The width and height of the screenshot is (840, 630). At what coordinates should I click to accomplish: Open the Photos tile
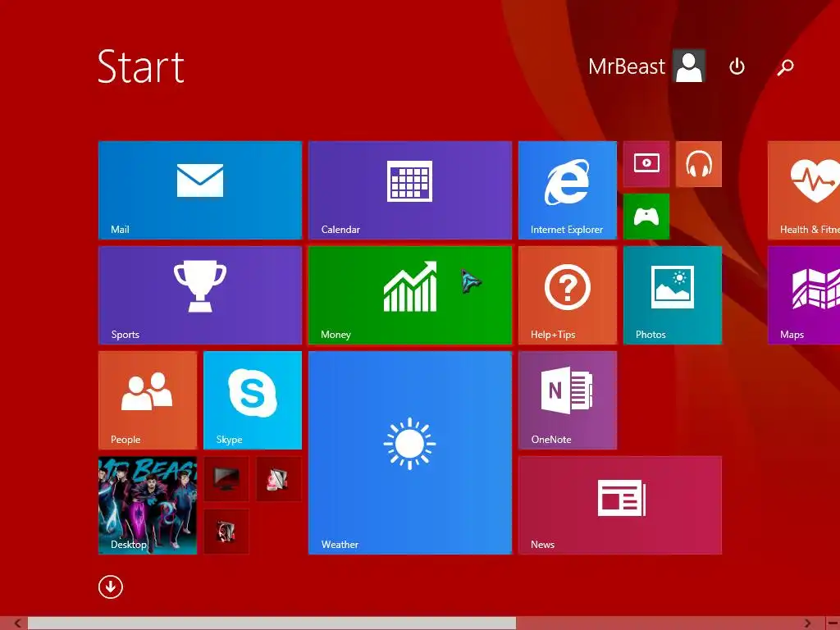(673, 295)
